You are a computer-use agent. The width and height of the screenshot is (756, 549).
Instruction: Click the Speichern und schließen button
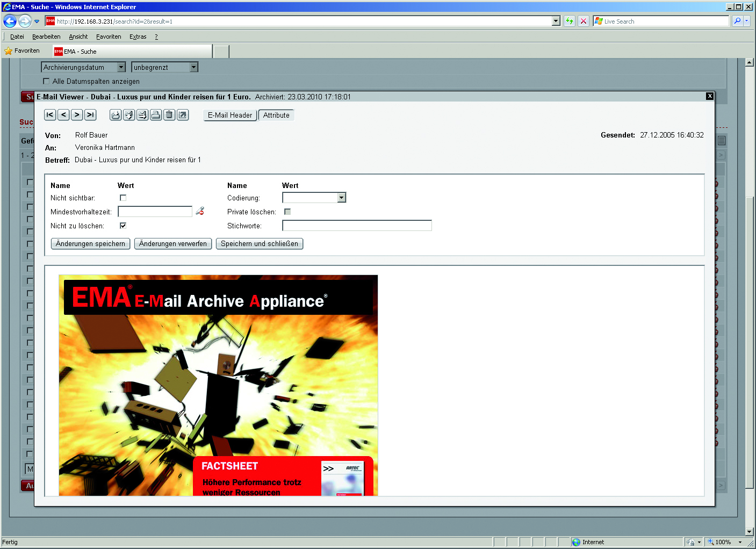(260, 243)
